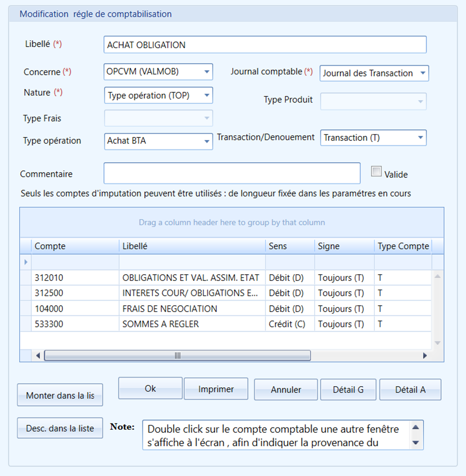Click the SOMMES A REGLER cell
Screen dimensions: 466x476
pyautogui.click(x=192, y=324)
